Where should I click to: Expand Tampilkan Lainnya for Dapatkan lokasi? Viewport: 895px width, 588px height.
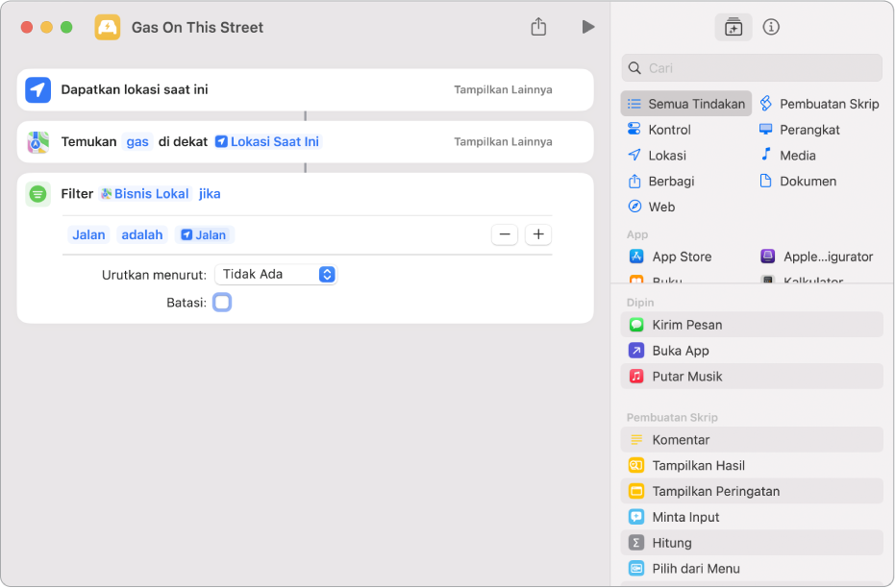503,89
